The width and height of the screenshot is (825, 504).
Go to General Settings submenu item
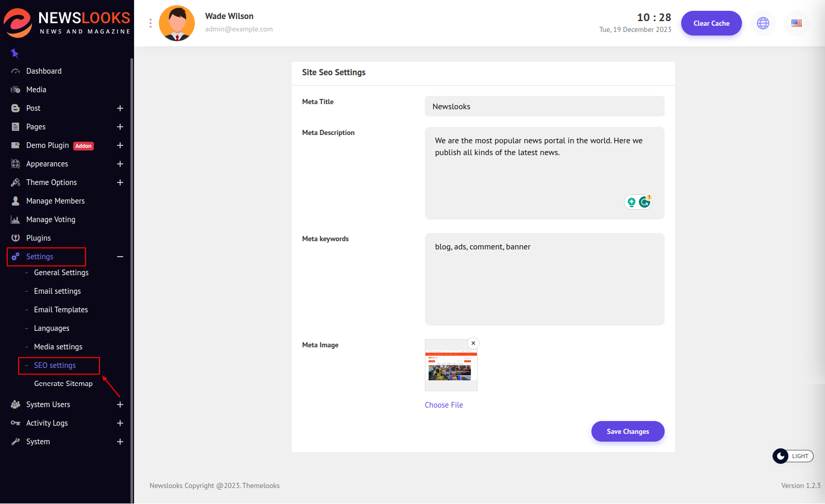[61, 273]
